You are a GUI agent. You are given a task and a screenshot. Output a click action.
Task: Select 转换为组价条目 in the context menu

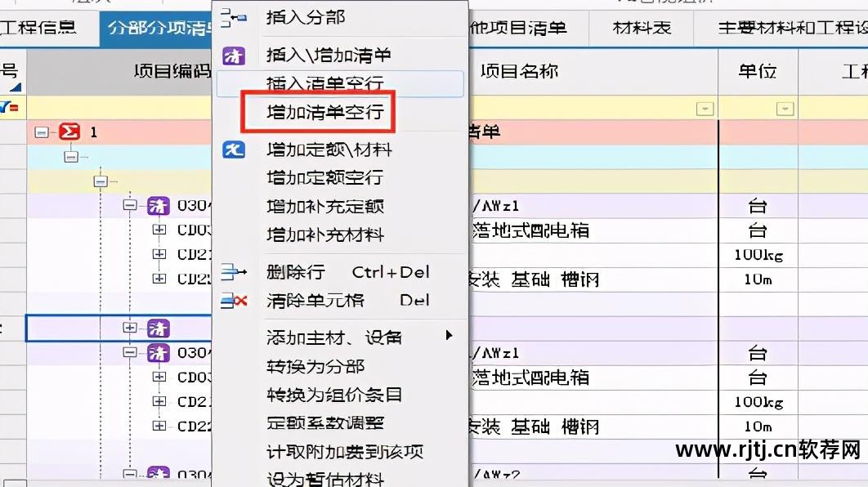334,395
